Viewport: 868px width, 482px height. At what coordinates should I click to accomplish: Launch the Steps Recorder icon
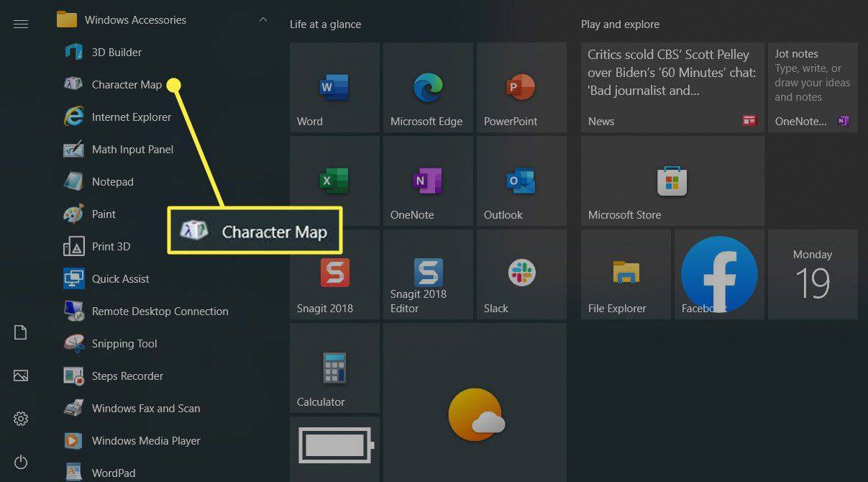tap(74, 376)
